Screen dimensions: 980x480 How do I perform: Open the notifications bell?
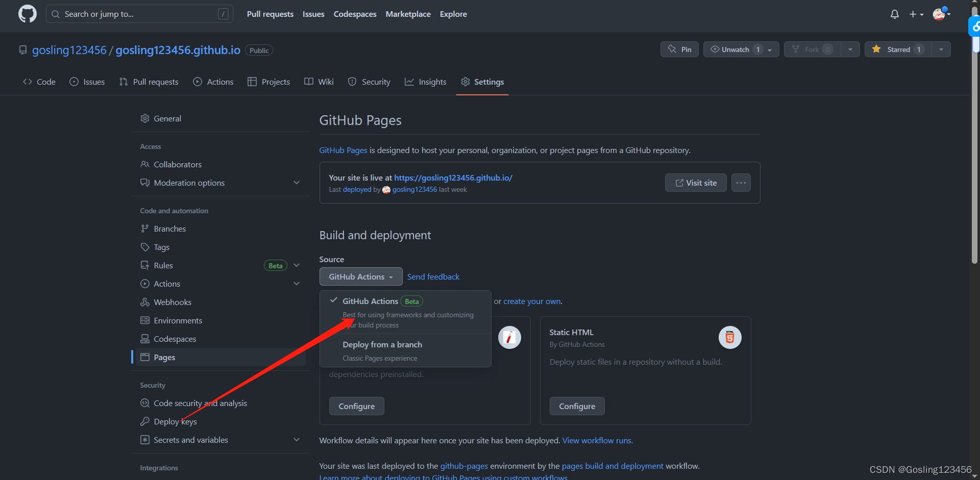895,14
